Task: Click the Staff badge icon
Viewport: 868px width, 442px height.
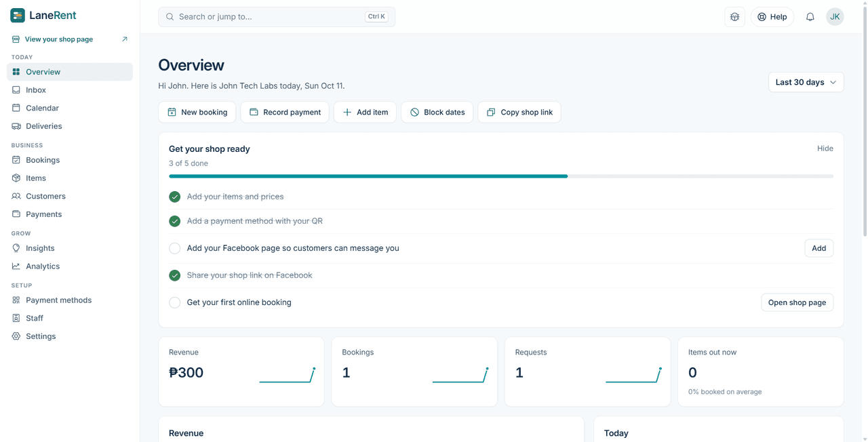Action: pos(16,318)
